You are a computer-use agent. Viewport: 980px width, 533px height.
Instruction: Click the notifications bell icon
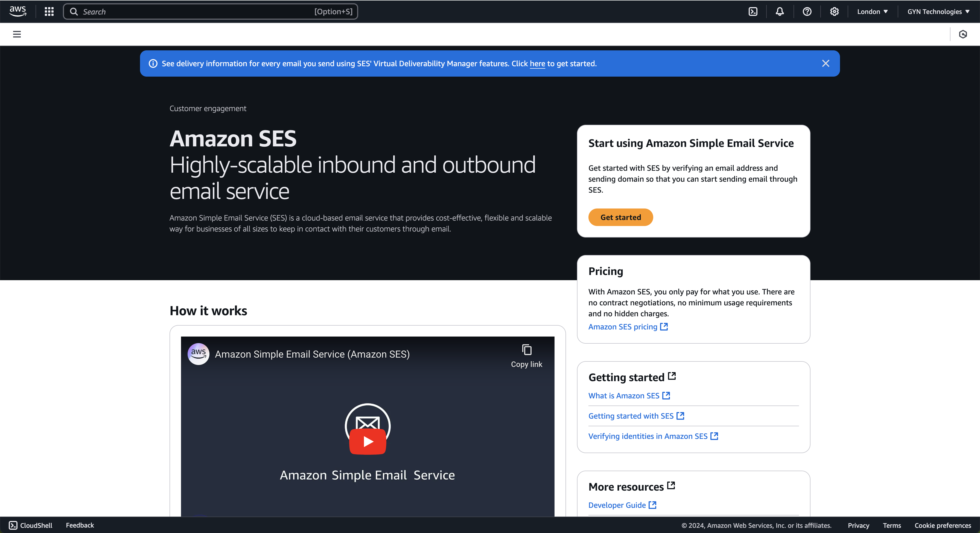pyautogui.click(x=780, y=11)
